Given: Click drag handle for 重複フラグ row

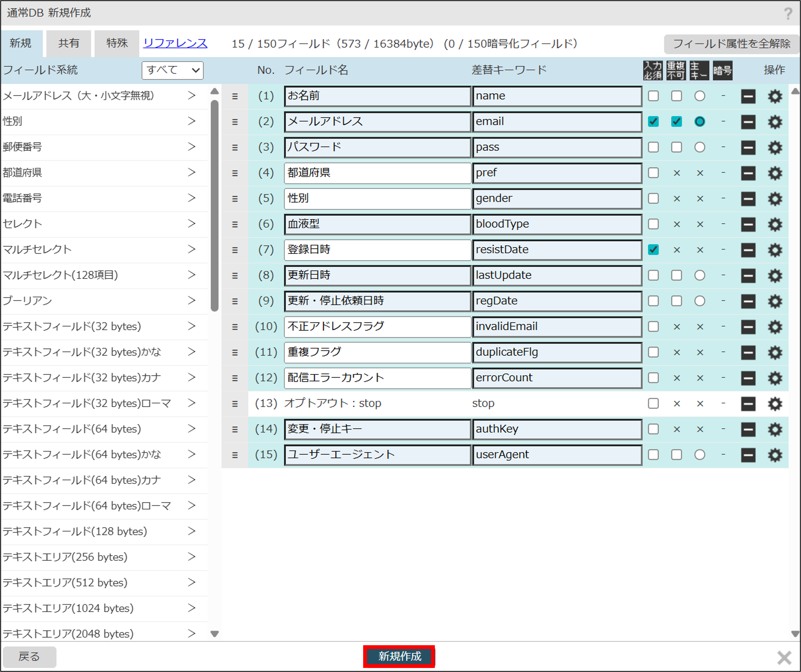Looking at the screenshot, I should pos(235,352).
